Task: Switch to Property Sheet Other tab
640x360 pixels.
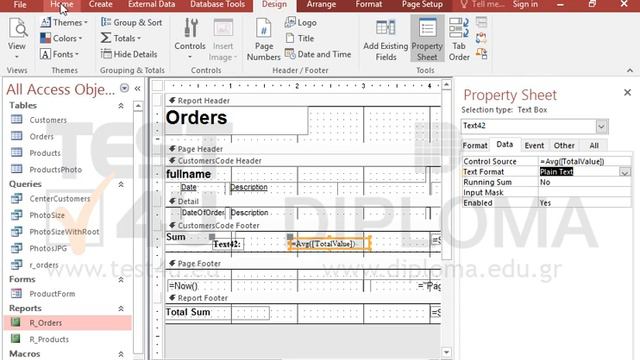Action: (x=564, y=146)
